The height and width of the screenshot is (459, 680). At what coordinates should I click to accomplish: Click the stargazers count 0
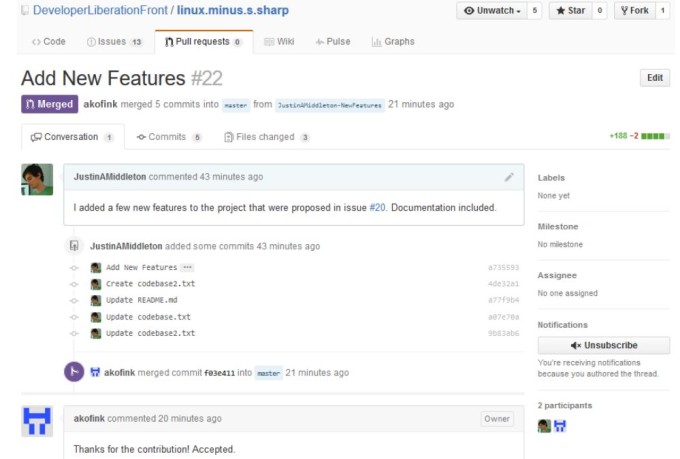599,10
